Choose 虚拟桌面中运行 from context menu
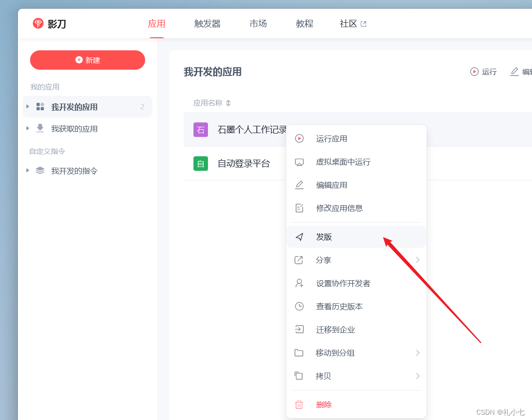The image size is (532, 420). point(356,162)
